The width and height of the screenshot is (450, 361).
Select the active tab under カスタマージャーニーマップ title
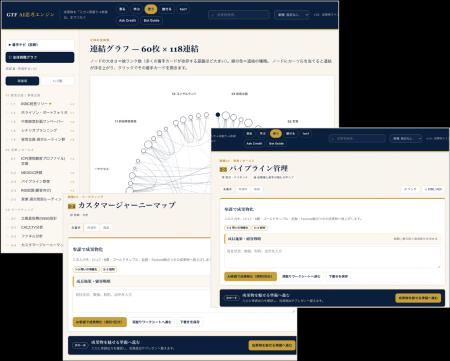76,228
